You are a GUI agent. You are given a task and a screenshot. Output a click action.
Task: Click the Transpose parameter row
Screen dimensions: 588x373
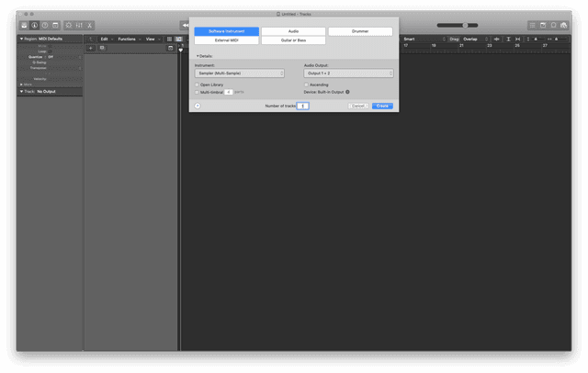pos(50,68)
